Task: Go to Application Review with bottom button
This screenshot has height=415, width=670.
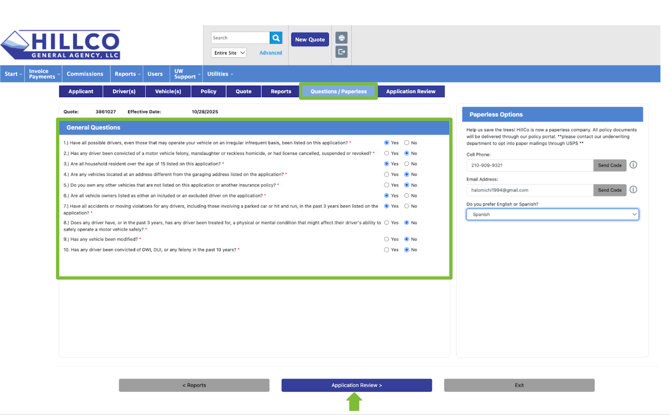Action: click(356, 385)
